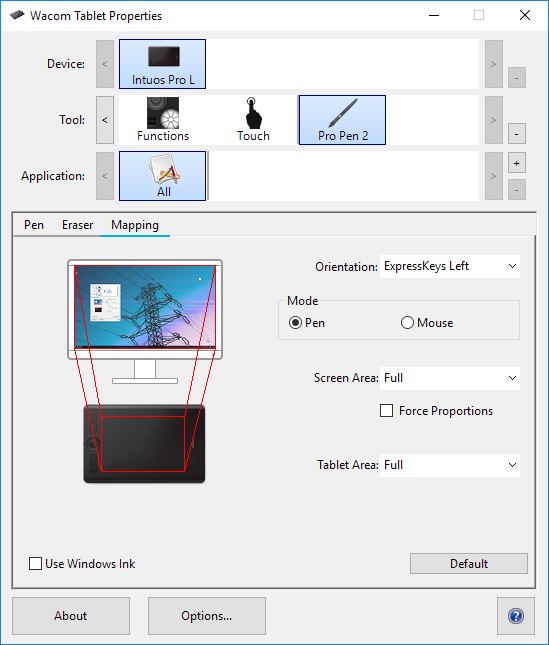Viewport: 549px width, 645px height.
Task: Toggle the Use Windows Ink checkbox
Action: tap(35, 564)
